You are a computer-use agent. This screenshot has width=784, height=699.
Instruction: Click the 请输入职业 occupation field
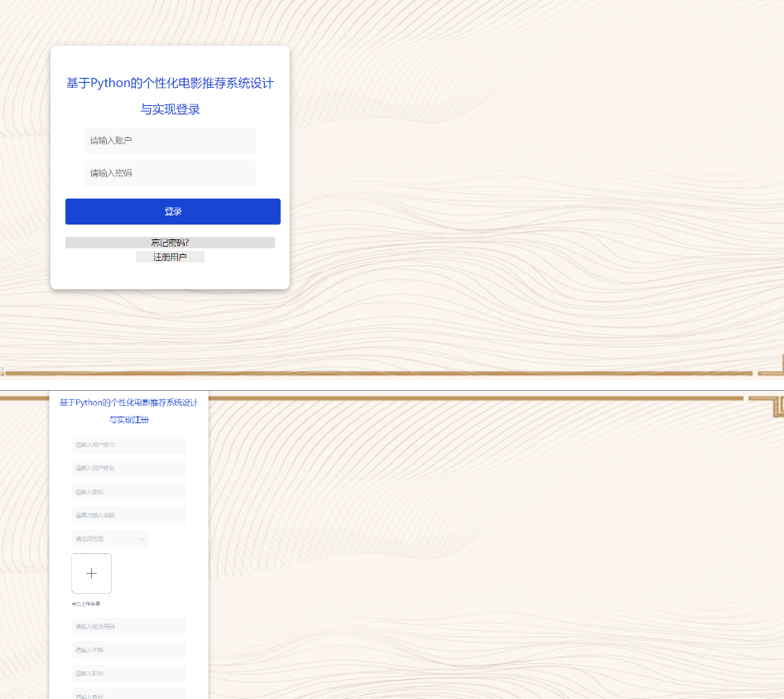[128, 673]
